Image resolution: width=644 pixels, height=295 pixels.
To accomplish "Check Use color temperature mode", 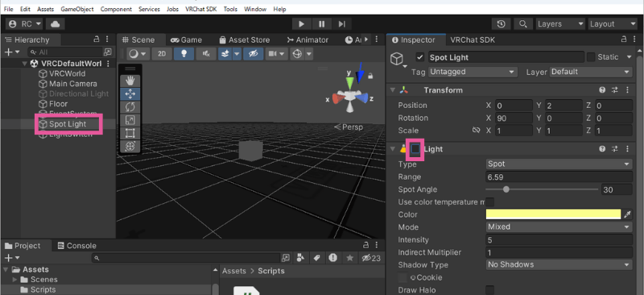I will point(490,202).
